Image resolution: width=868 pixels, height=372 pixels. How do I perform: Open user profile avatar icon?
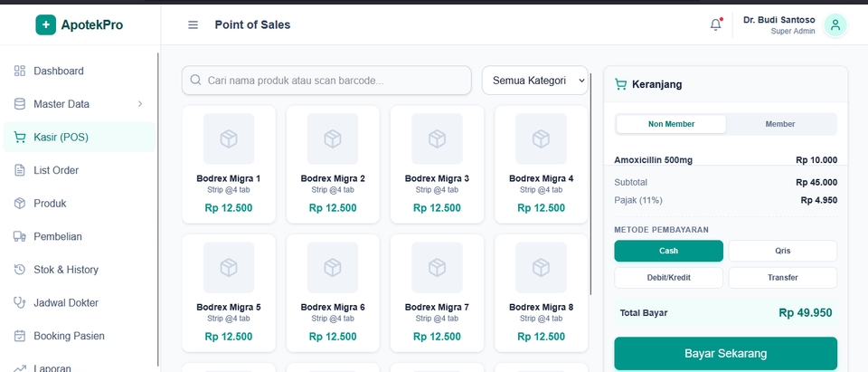[x=835, y=25]
